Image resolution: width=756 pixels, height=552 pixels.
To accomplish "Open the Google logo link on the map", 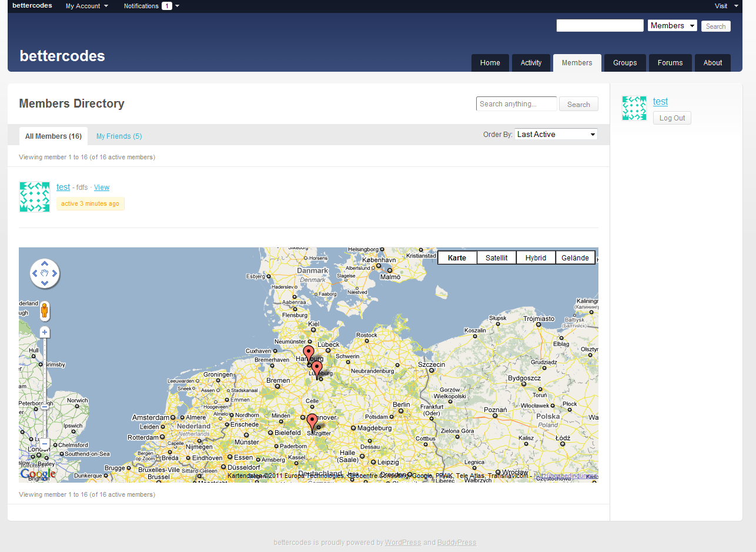I will tap(38, 474).
